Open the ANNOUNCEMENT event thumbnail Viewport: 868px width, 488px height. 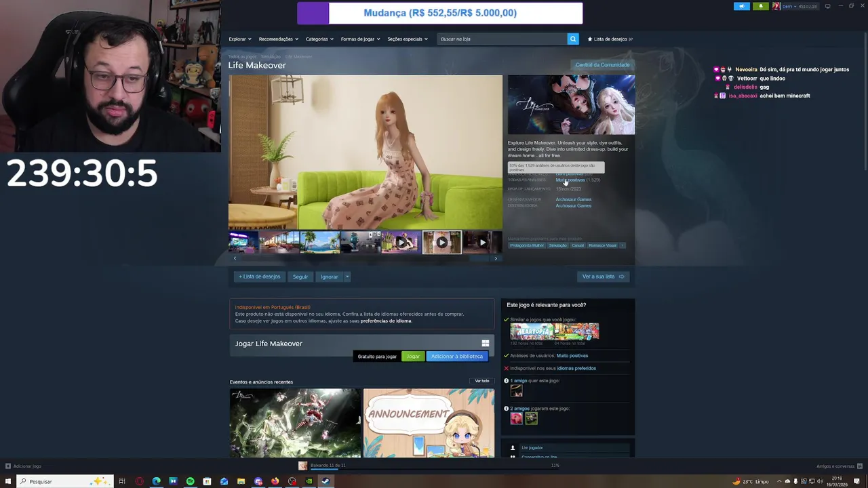pos(429,423)
